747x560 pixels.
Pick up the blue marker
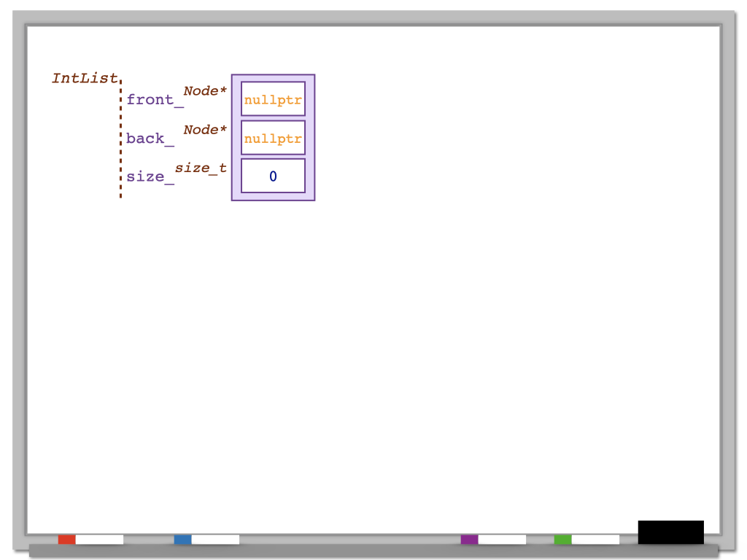click(206, 540)
